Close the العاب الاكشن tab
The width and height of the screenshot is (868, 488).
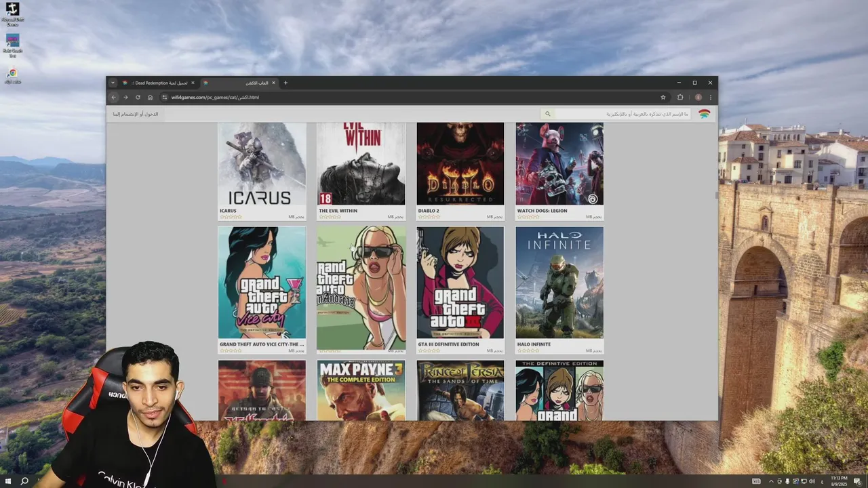[273, 83]
